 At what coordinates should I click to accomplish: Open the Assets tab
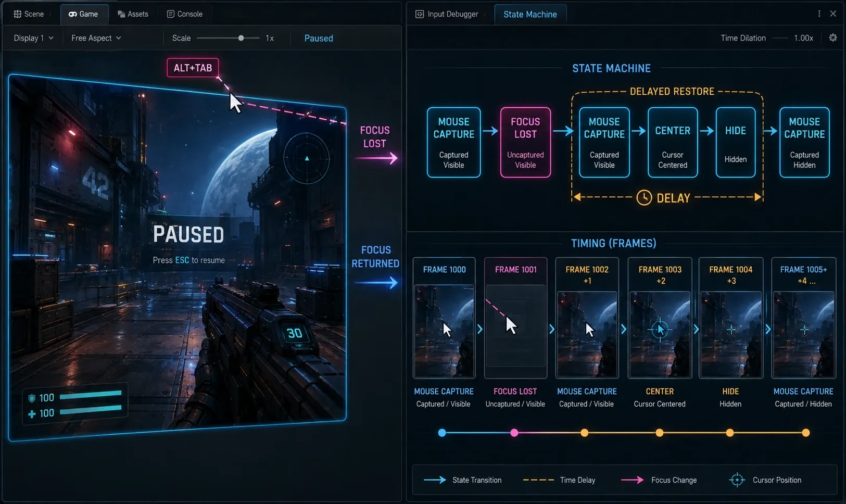point(133,14)
